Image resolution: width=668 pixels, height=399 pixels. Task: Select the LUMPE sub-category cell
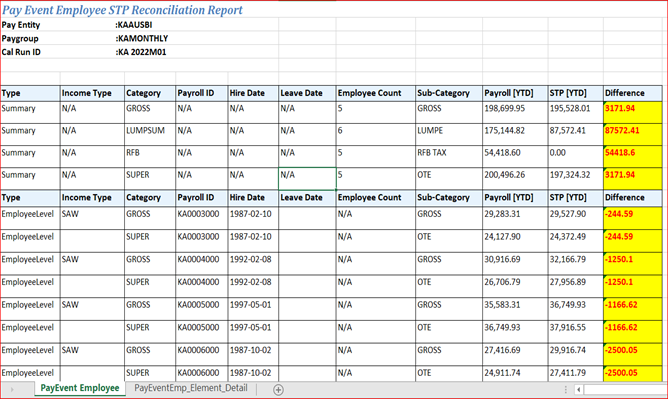click(x=449, y=135)
